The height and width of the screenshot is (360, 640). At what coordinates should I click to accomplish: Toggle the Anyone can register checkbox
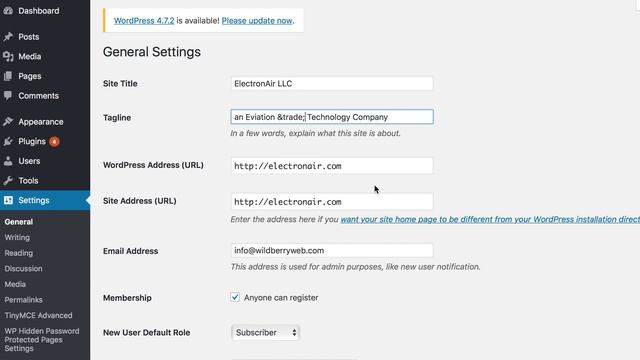(x=235, y=297)
